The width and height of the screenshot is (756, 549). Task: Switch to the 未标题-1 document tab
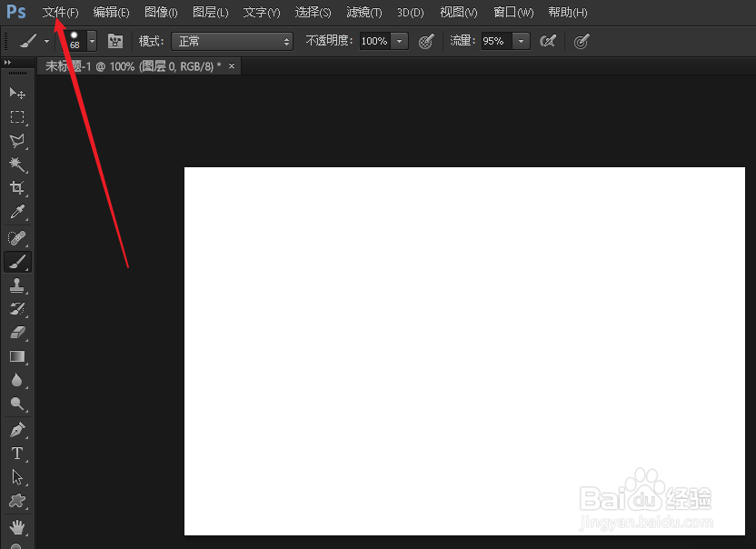[x=133, y=66]
